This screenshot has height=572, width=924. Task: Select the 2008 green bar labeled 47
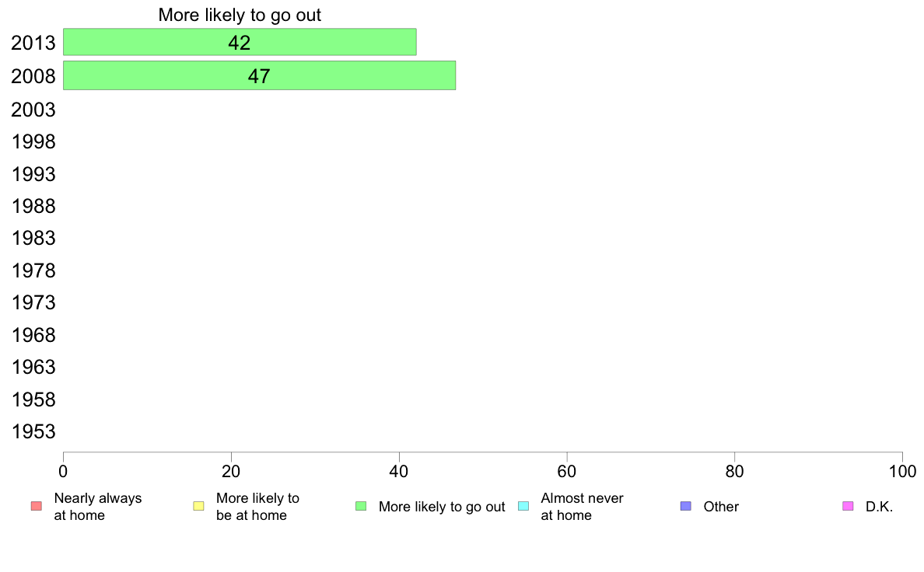[259, 75]
